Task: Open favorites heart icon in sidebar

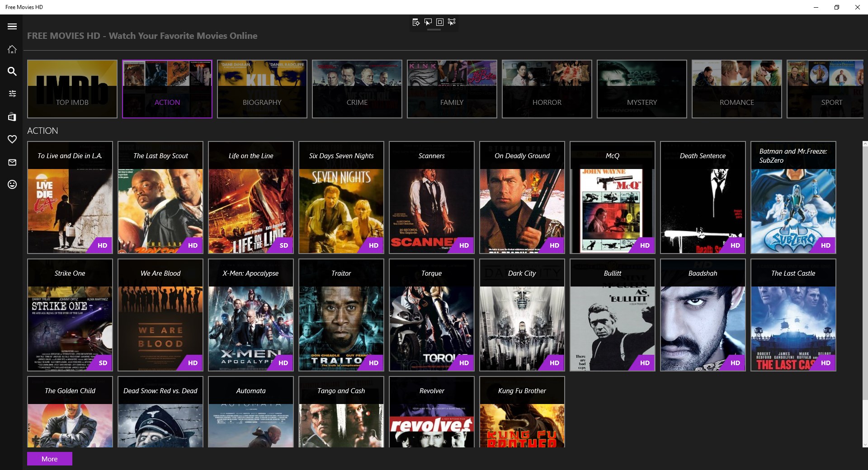Action: pos(12,139)
